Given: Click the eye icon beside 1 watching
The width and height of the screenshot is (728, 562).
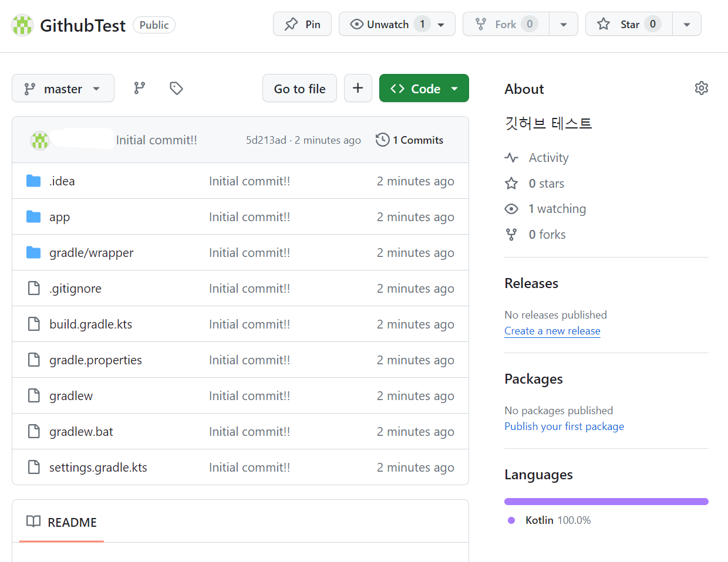Looking at the screenshot, I should coord(511,209).
